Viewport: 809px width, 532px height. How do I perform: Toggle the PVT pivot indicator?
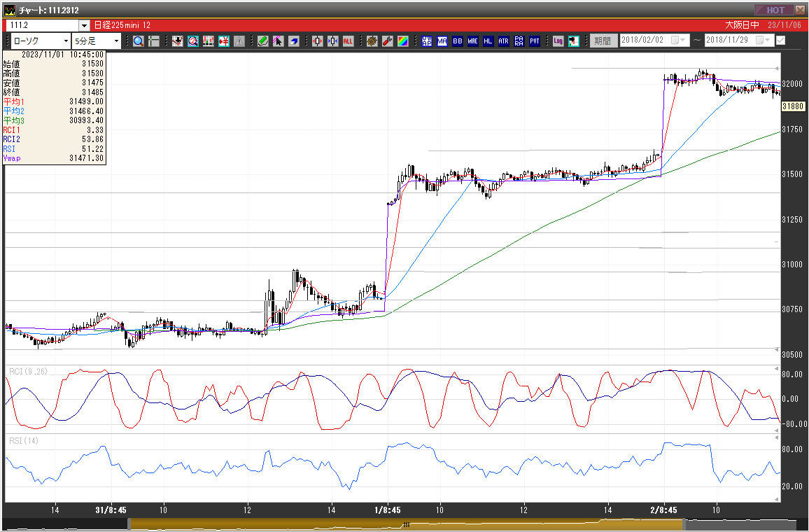point(535,41)
